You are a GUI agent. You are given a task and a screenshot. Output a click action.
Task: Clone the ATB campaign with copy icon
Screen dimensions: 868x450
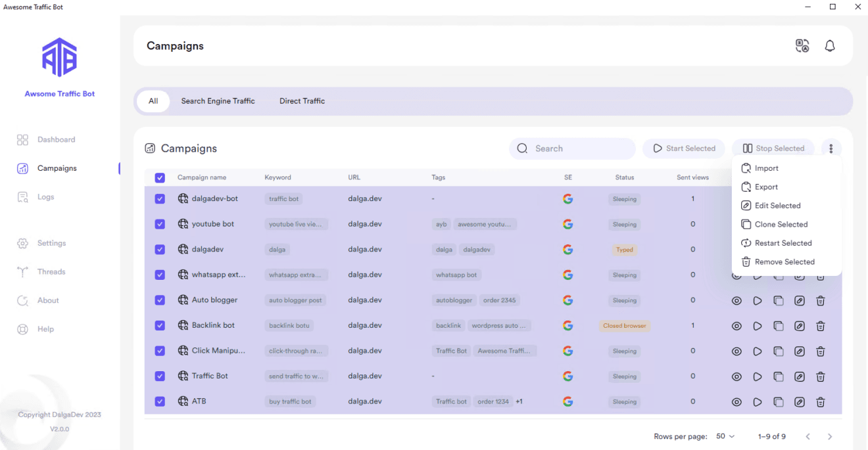pyautogui.click(x=778, y=402)
